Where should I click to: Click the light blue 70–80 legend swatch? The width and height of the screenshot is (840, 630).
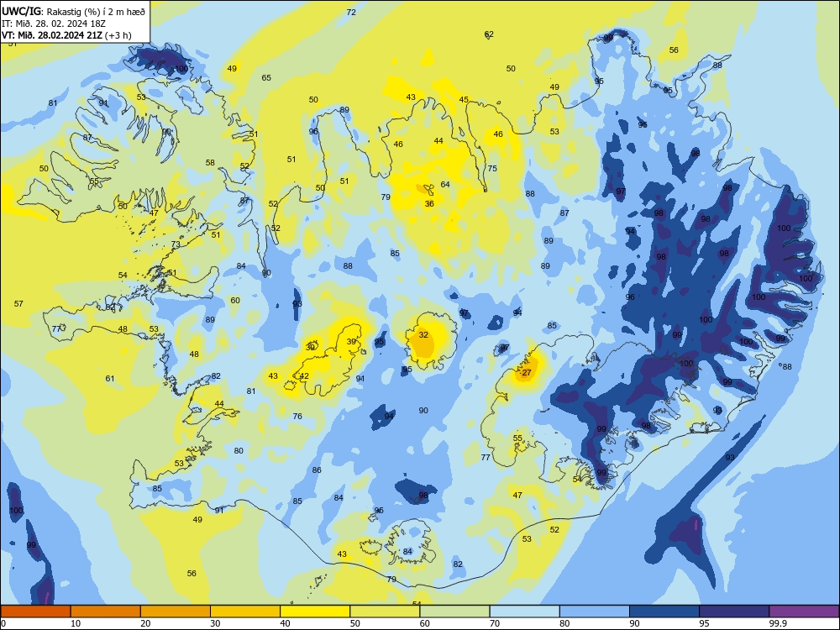tap(525, 612)
